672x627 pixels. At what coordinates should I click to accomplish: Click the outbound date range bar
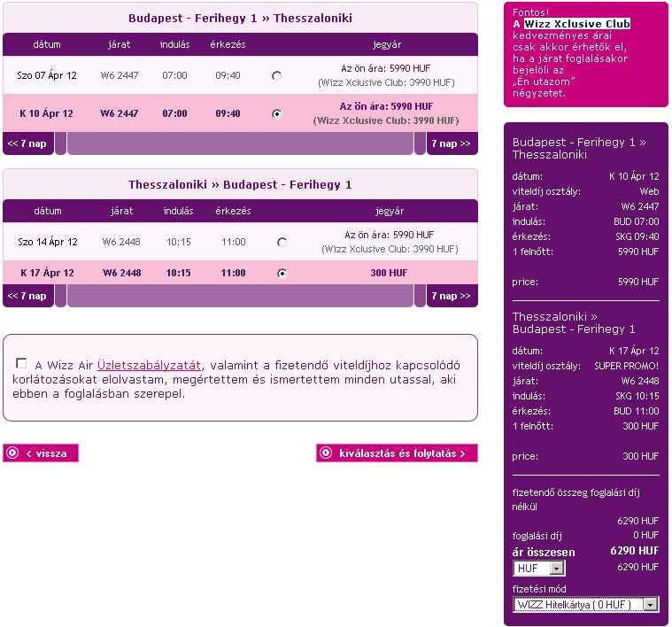point(240,143)
